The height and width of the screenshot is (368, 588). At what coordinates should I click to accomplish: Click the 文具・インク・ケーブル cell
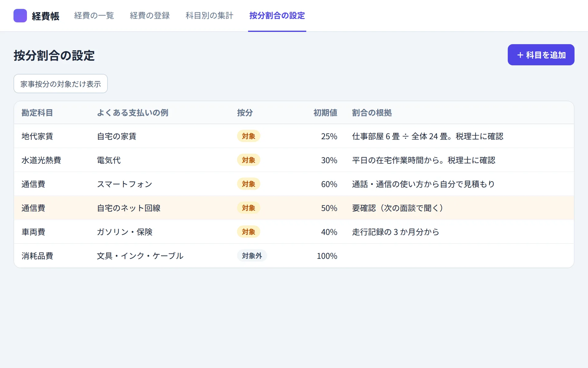point(140,256)
